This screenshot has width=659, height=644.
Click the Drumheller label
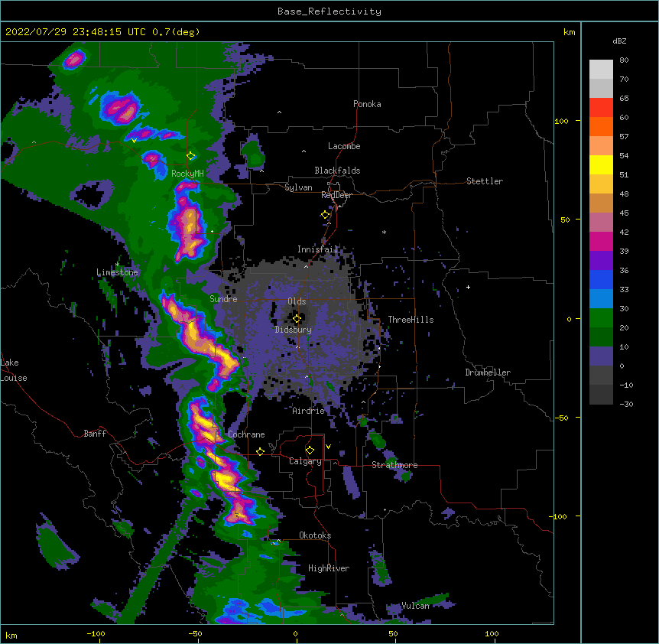point(488,372)
